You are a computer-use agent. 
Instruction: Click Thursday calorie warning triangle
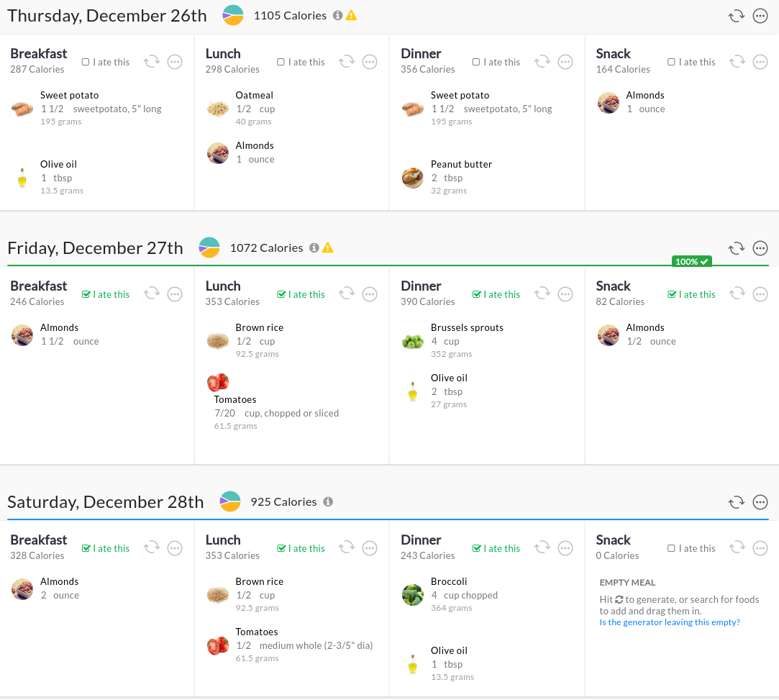[351, 15]
